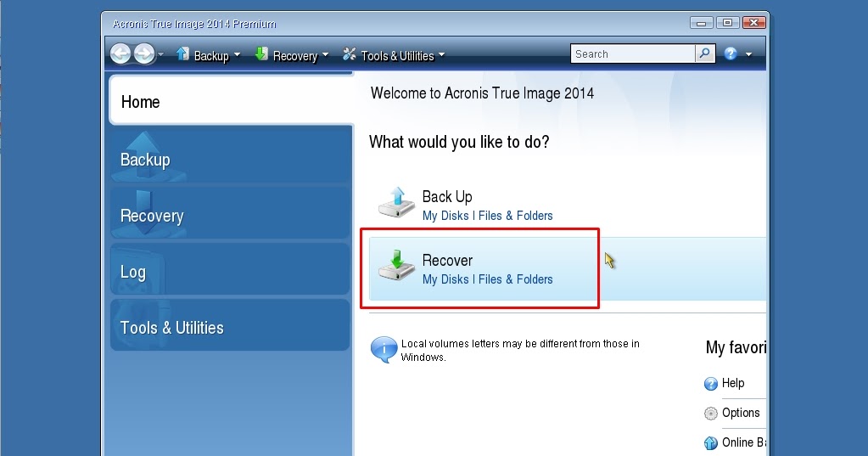Screen dimensions: 868x456
Task: Switch to the Recovery sidebar tab
Action: coord(232,213)
